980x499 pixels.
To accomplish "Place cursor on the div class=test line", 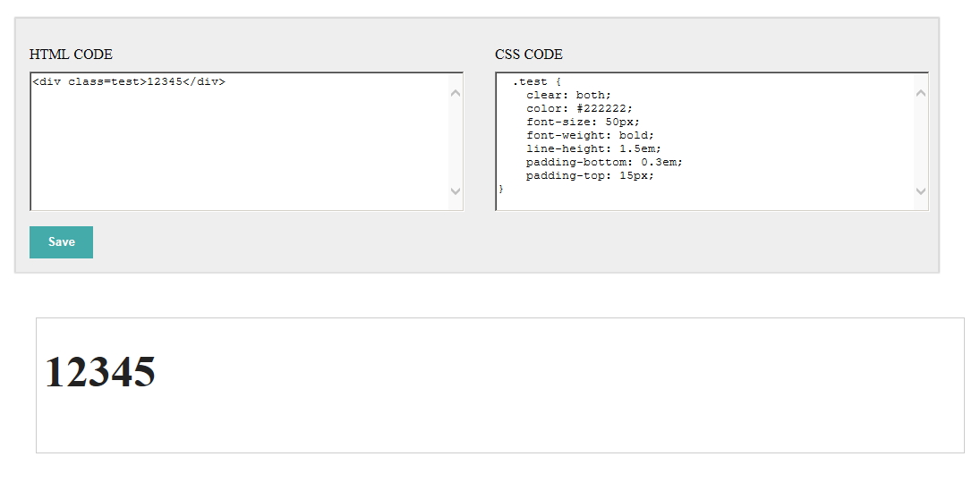I will pyautogui.click(x=129, y=81).
